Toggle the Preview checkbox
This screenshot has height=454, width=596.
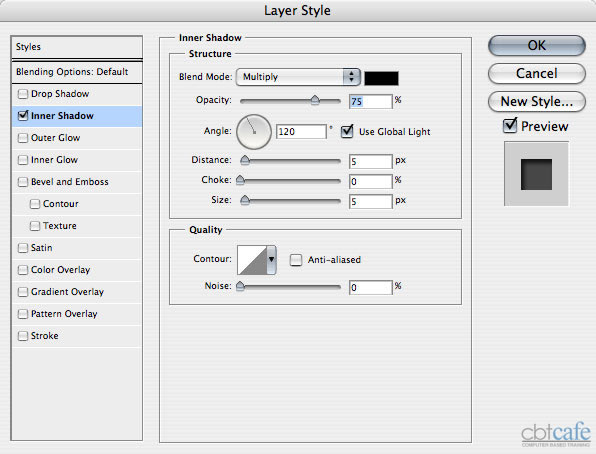[510, 125]
